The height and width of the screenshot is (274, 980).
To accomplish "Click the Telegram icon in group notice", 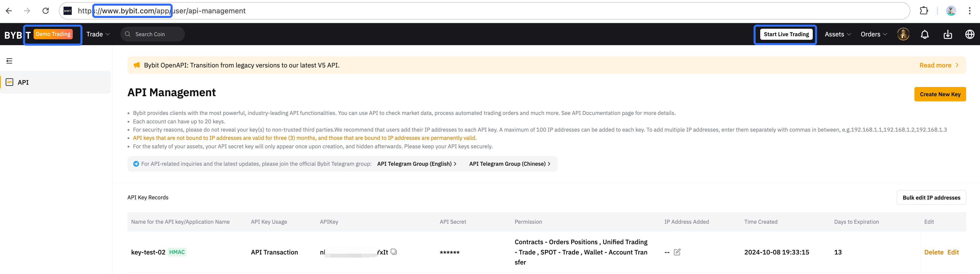I will click(136, 164).
